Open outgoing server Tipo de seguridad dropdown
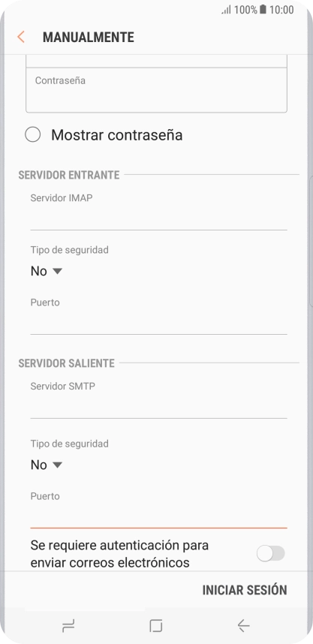Image resolution: width=313 pixels, height=644 pixels. tap(46, 465)
